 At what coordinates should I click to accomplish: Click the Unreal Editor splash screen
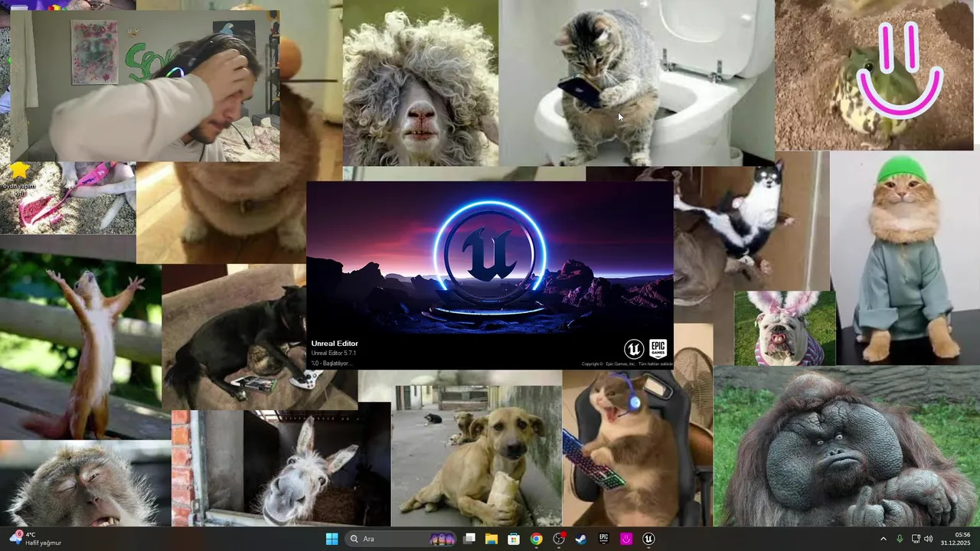(490, 275)
